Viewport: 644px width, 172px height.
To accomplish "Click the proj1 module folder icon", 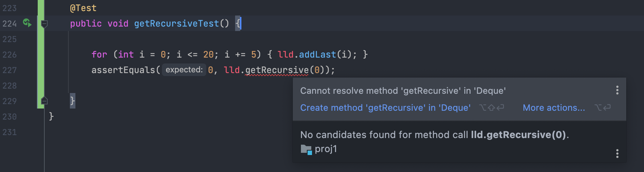I will 306,149.
